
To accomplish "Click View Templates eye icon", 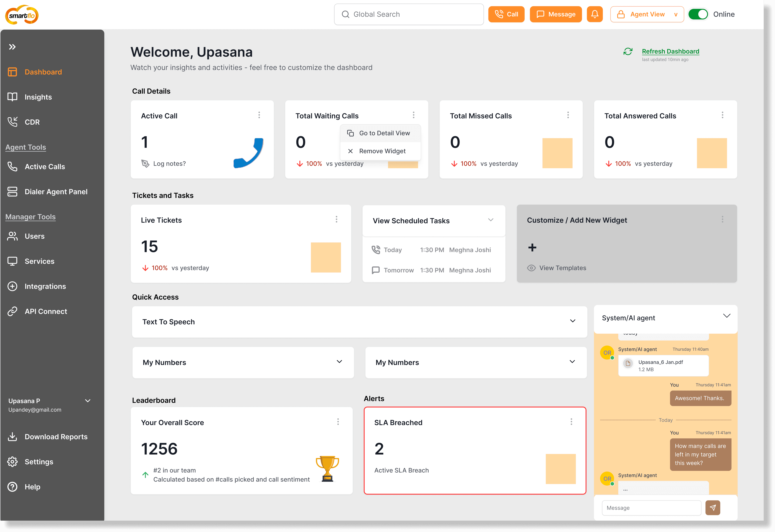I will (531, 268).
